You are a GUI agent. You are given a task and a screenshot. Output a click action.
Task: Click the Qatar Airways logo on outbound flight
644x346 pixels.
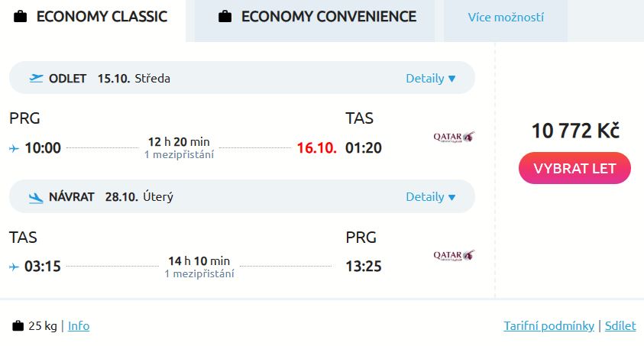pos(454,137)
